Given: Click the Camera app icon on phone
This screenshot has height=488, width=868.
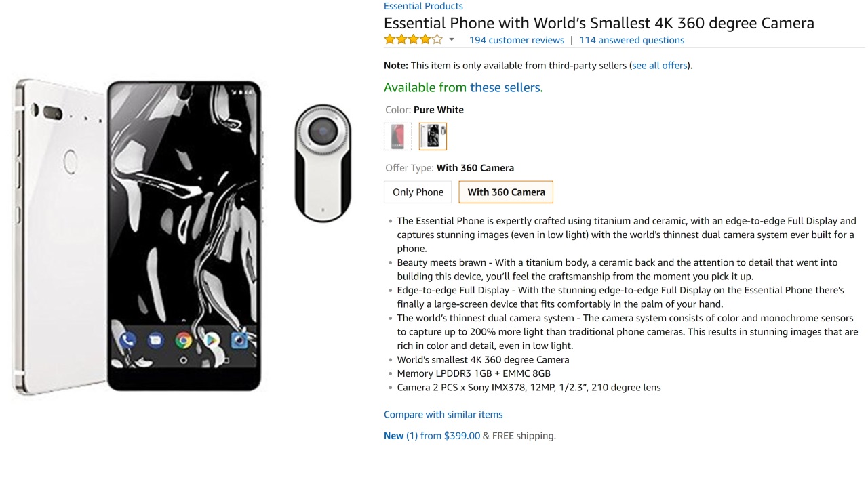Looking at the screenshot, I should (x=239, y=340).
